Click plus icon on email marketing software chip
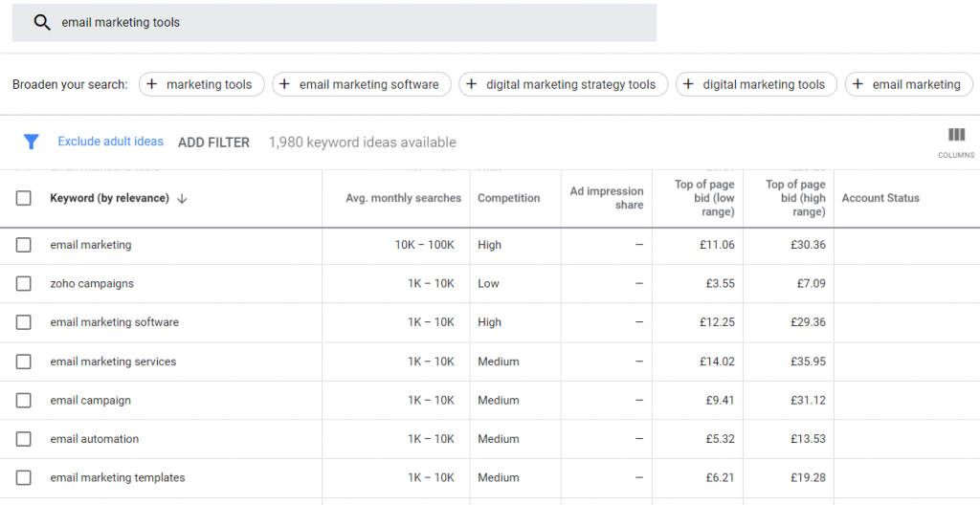The height and width of the screenshot is (505, 980). point(284,84)
